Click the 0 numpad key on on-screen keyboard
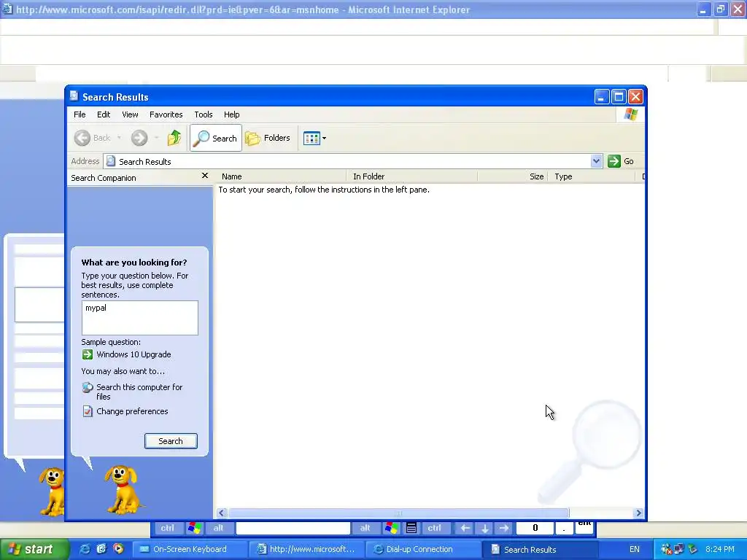Screen dimensions: 747x560 (x=535, y=528)
